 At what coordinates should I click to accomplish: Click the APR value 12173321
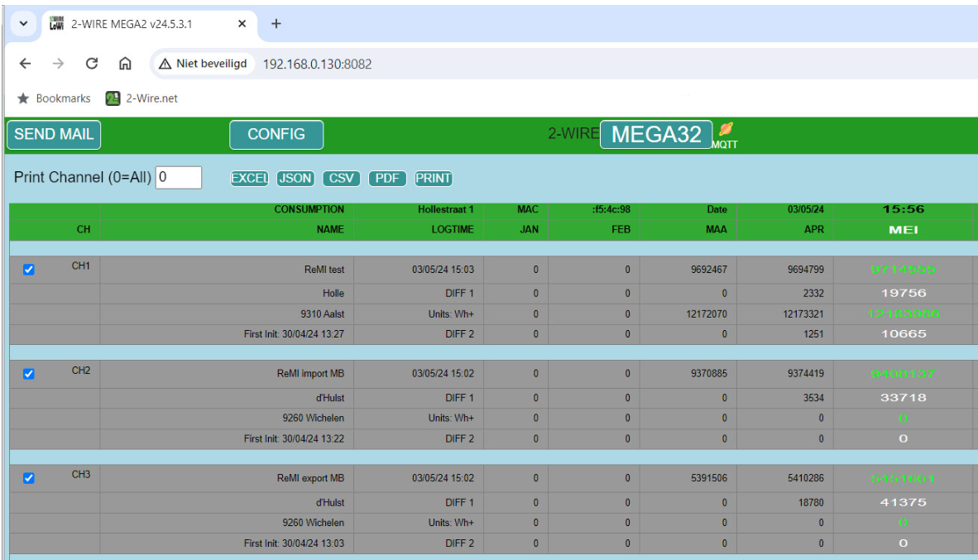tap(803, 314)
